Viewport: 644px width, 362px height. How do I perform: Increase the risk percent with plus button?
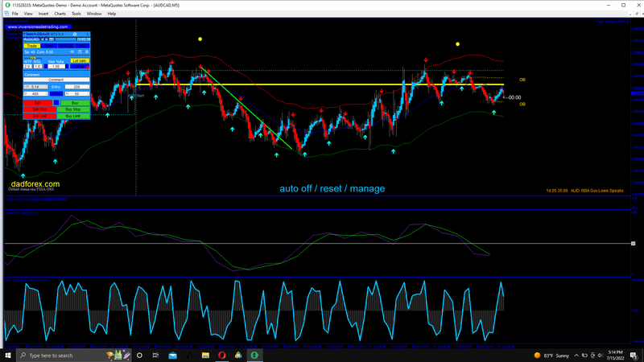(67, 67)
